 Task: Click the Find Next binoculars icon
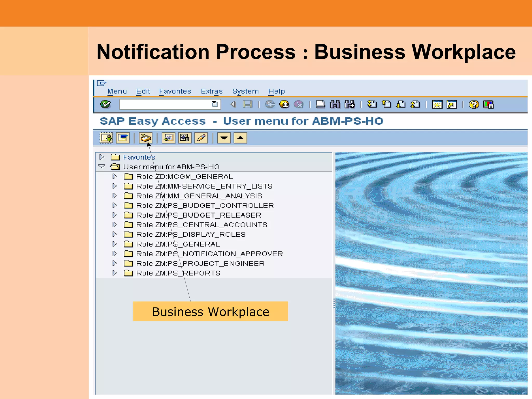pos(350,104)
